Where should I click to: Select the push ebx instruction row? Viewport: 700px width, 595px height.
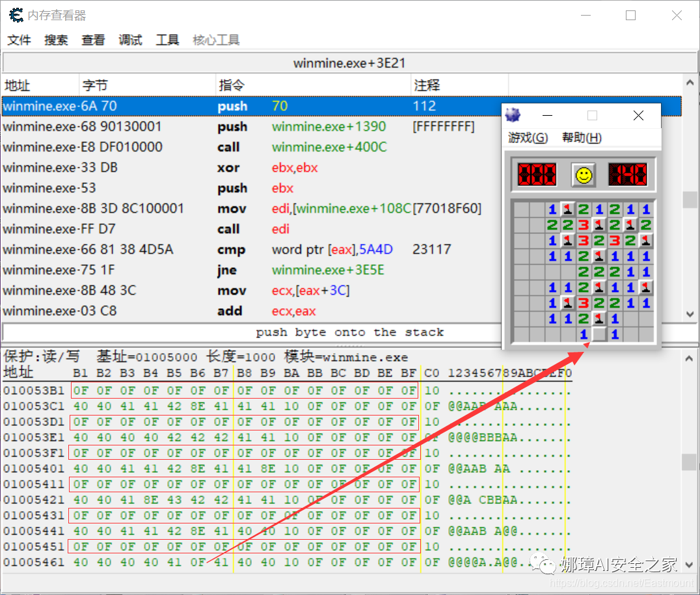point(252,188)
